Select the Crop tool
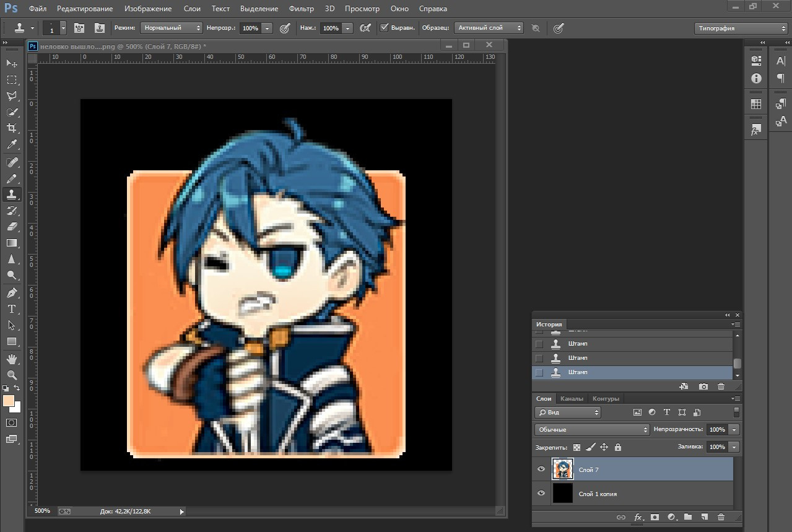 (12, 128)
